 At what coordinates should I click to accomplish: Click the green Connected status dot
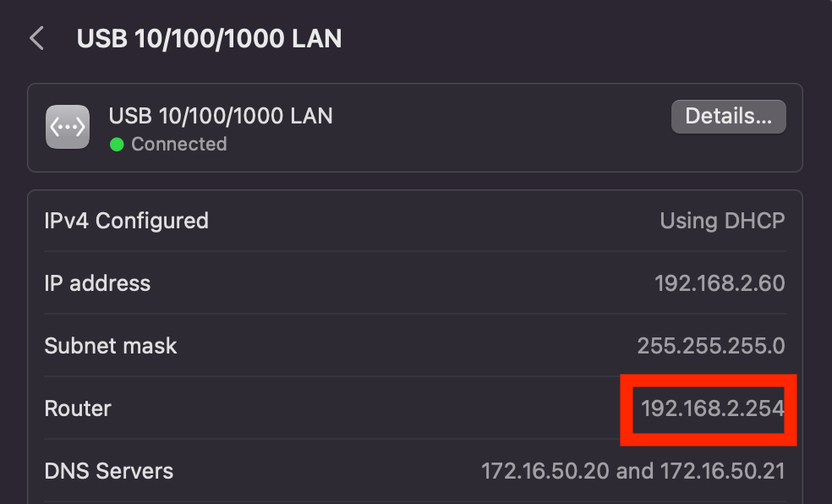(117, 145)
